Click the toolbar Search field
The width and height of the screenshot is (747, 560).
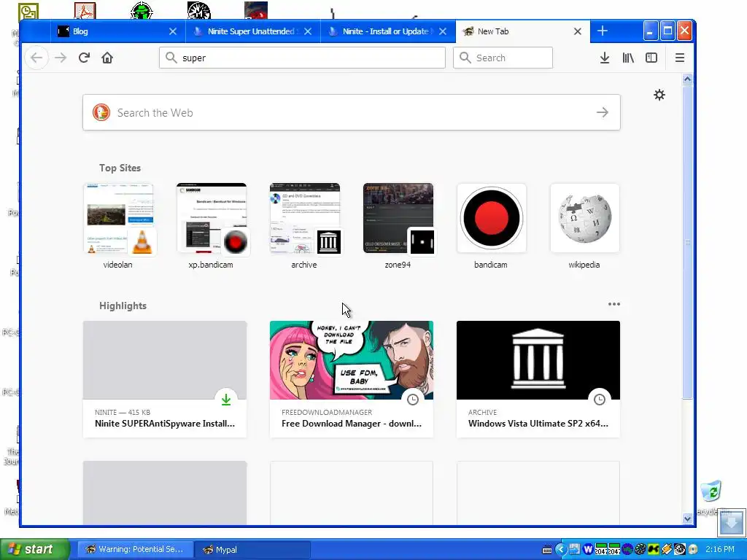(x=503, y=58)
